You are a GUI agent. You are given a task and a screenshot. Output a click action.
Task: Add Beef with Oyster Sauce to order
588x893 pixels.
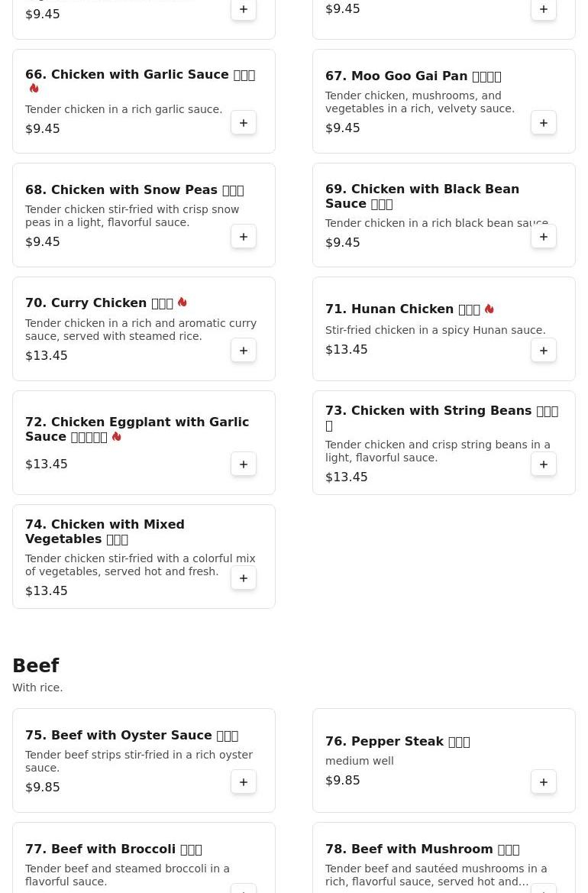tap(243, 782)
